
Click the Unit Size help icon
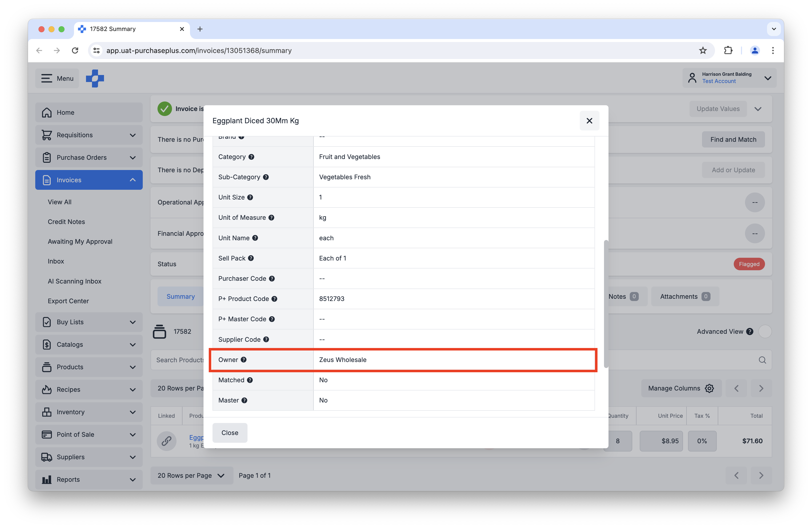tap(250, 197)
